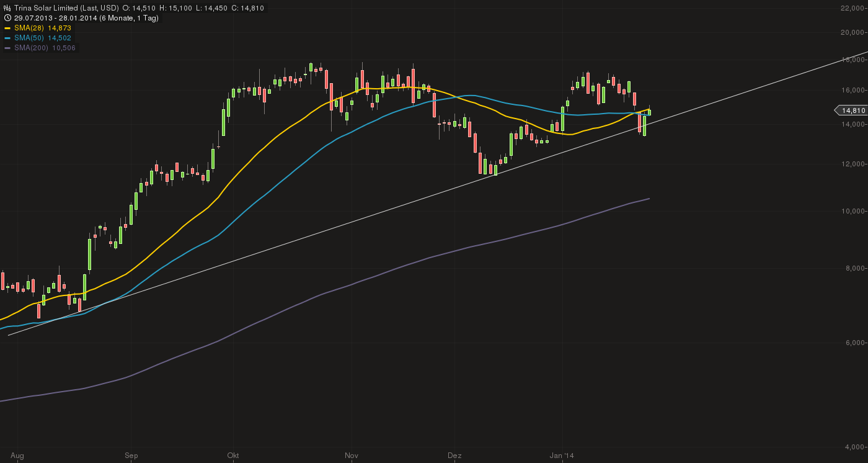This screenshot has width=868, height=463.
Task: Click the 'Nov' label on time axis
Action: (352, 456)
